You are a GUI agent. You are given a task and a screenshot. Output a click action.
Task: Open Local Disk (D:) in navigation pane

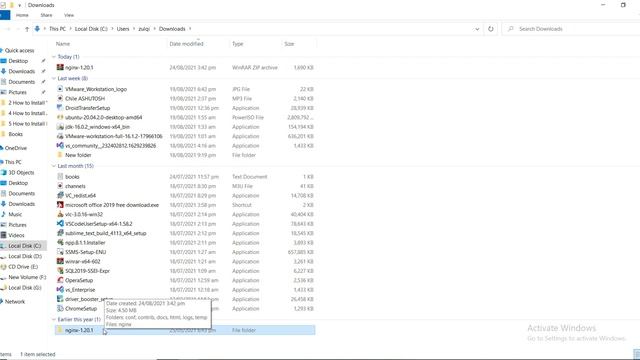pos(25,256)
